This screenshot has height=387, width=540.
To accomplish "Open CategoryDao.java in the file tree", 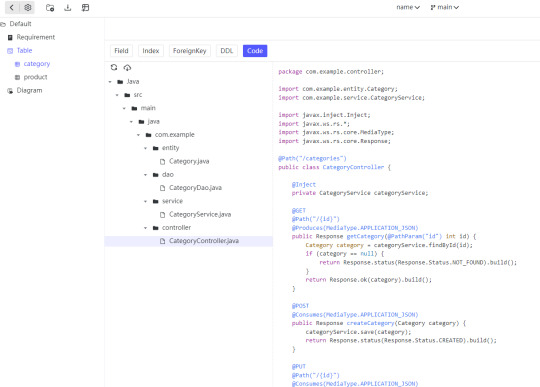I will [x=195, y=188].
